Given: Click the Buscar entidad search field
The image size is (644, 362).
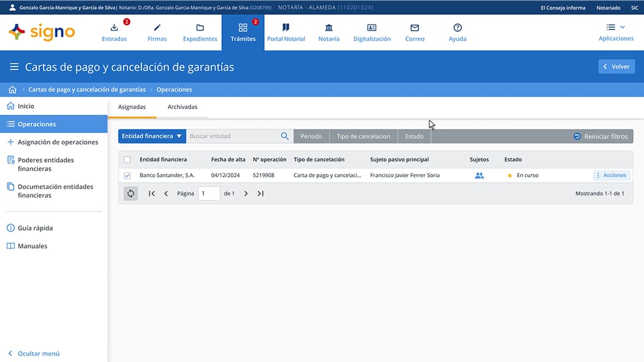Looking at the screenshot, I should point(232,136).
